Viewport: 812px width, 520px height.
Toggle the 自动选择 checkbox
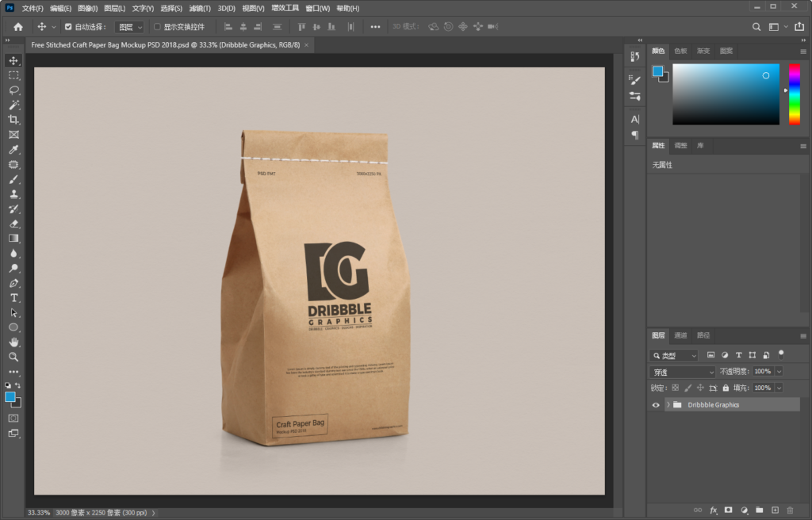tap(68, 27)
